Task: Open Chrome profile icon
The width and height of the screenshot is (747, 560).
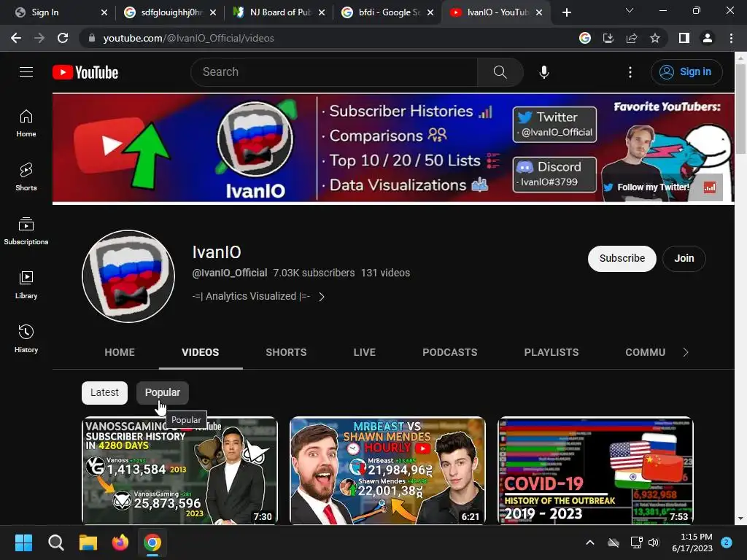Action: point(708,38)
